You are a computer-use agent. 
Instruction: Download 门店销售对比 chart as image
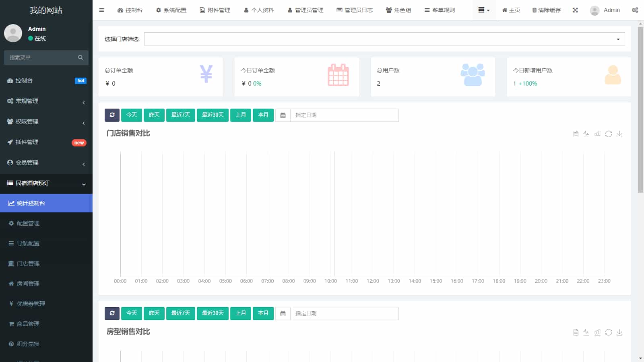[619, 134]
